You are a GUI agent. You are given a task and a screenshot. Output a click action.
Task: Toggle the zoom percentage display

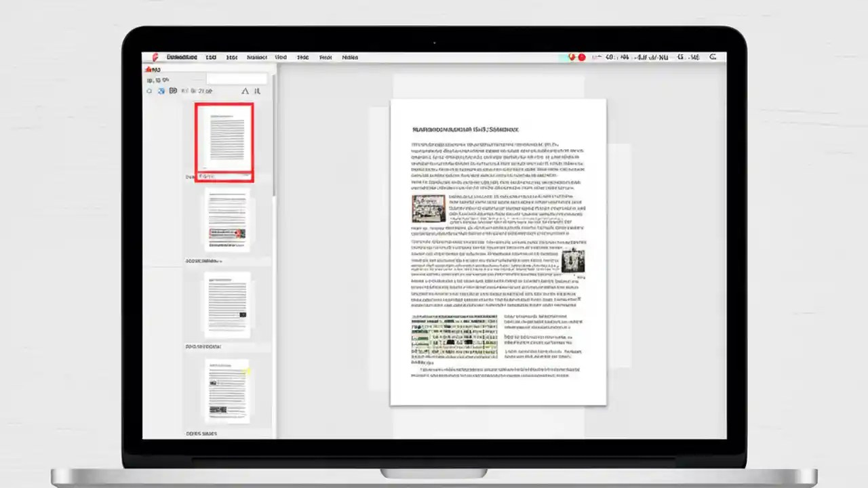click(157, 79)
